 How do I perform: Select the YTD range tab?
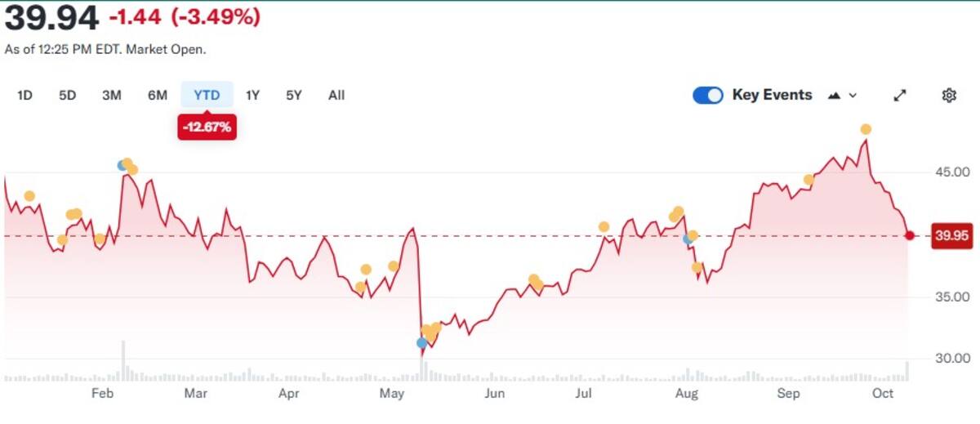pyautogui.click(x=207, y=96)
